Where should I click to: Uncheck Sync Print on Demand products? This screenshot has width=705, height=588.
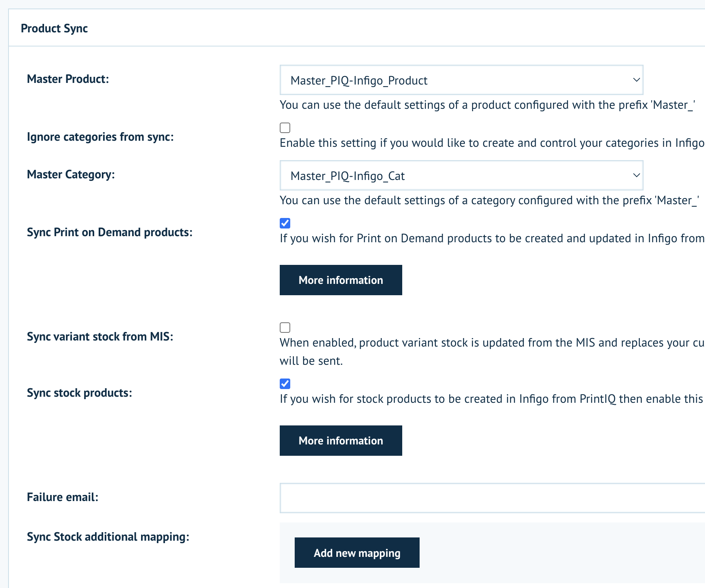coord(285,223)
